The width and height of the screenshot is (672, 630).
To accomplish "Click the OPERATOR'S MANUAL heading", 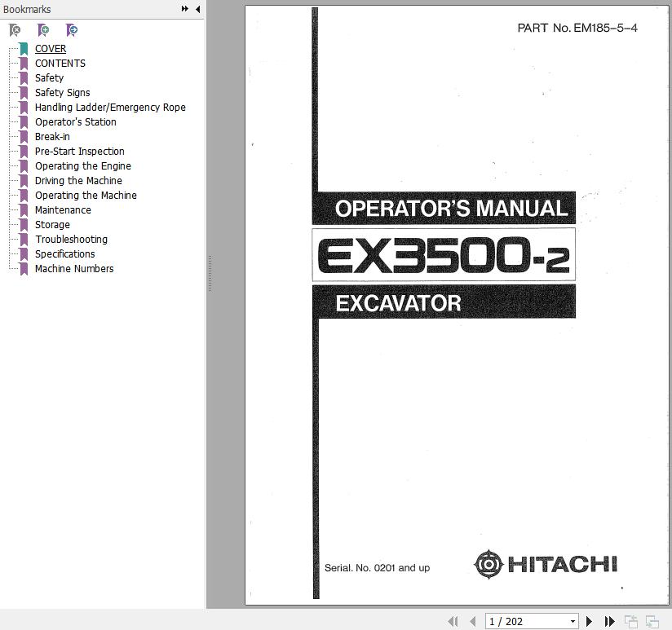I will [451, 208].
